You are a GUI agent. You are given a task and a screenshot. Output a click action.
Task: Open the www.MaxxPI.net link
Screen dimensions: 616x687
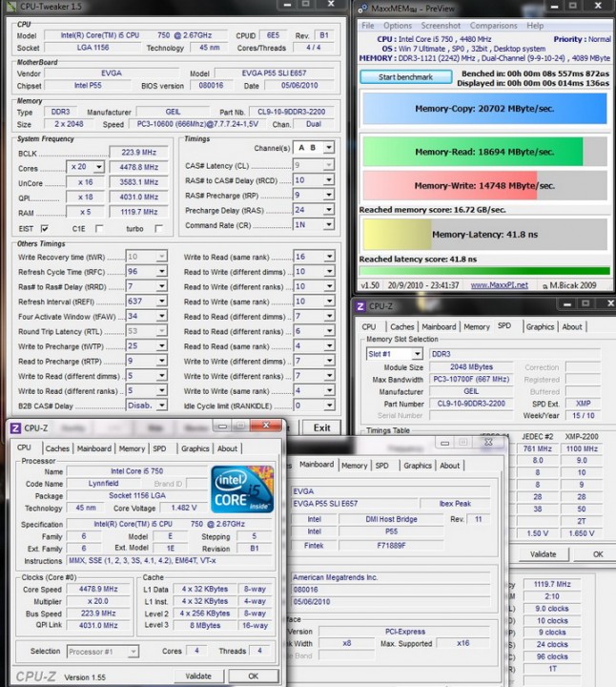point(499,285)
